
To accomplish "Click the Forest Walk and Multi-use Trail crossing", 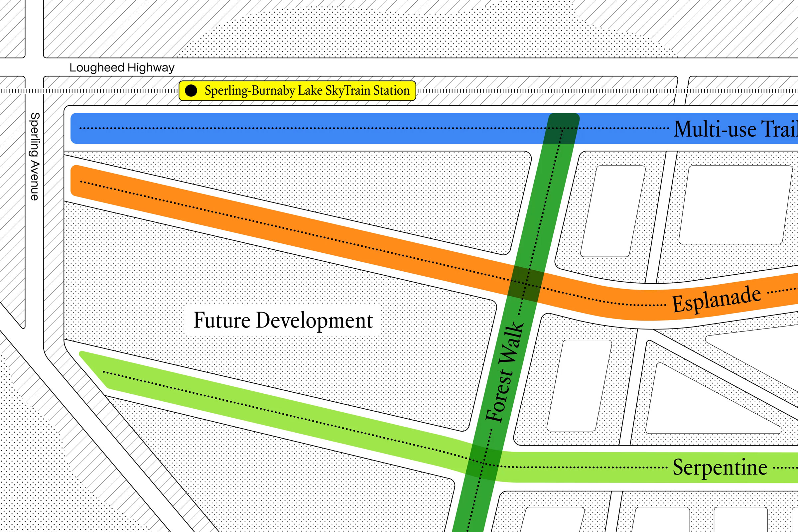I will click(x=563, y=128).
